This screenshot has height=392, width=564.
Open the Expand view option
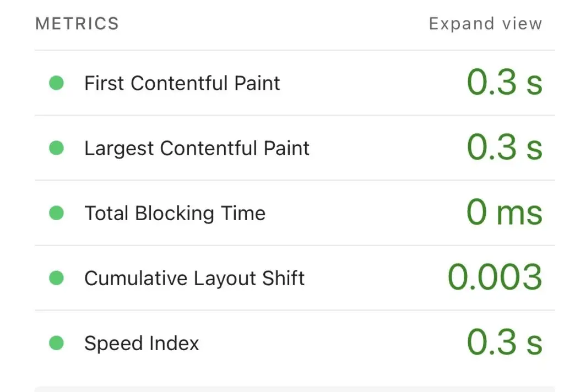pyautogui.click(x=485, y=23)
